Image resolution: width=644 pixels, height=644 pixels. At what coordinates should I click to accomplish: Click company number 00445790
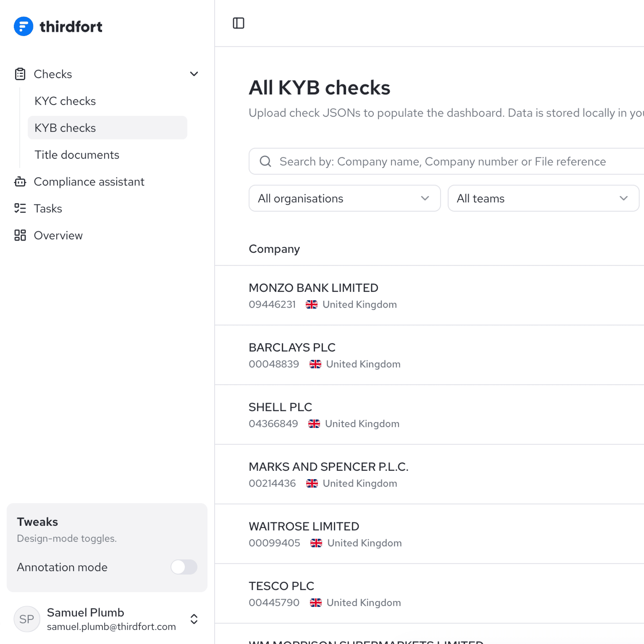coord(274,603)
